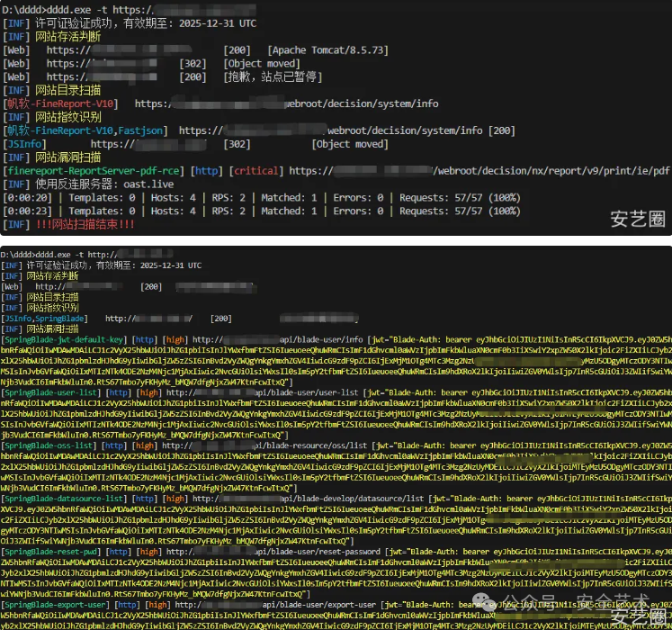Click the cyan 帆软-FineReport-V10,Fastjson fingerprint tag

(85, 130)
